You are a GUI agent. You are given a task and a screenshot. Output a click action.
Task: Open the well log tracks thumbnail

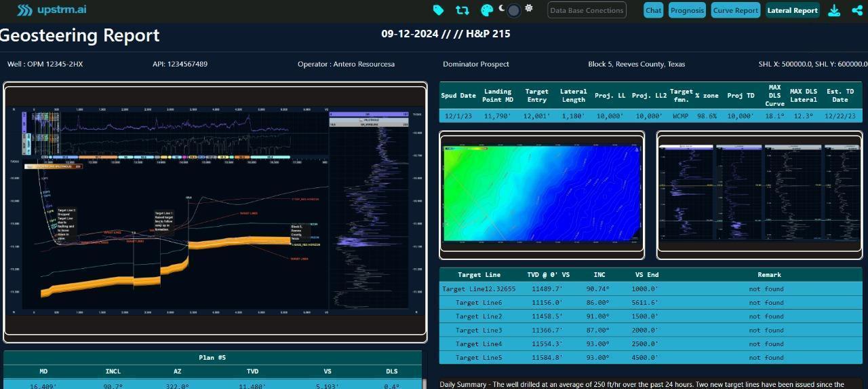tap(759, 194)
